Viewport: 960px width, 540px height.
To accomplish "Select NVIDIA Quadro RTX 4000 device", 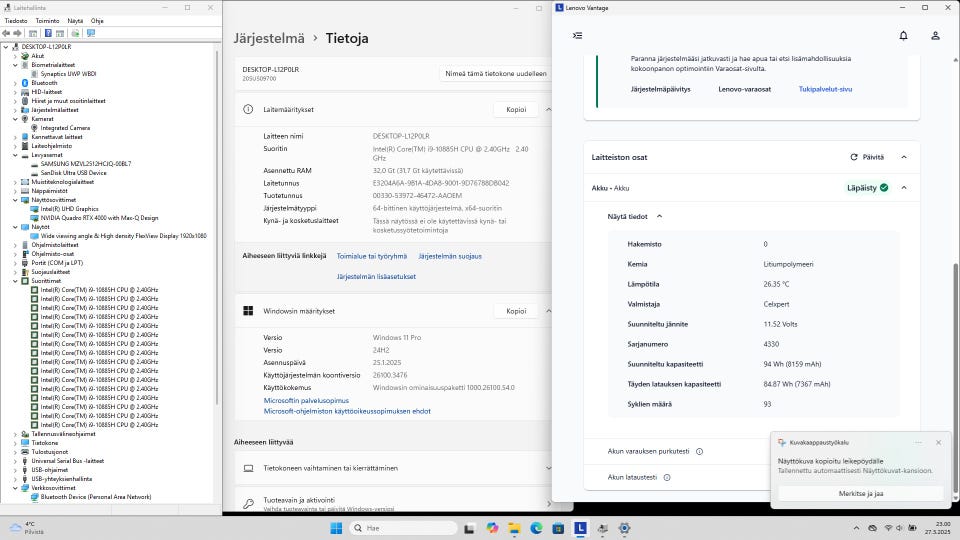I will pos(99,217).
